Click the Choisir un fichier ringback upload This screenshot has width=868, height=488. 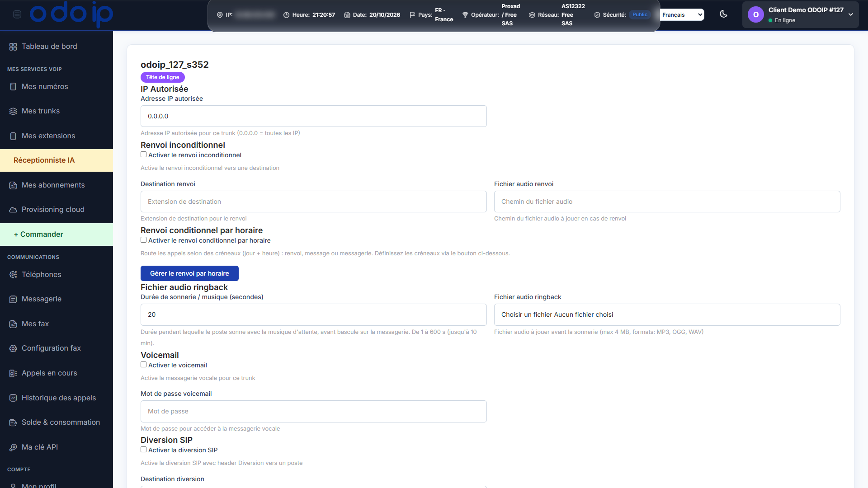(667, 314)
